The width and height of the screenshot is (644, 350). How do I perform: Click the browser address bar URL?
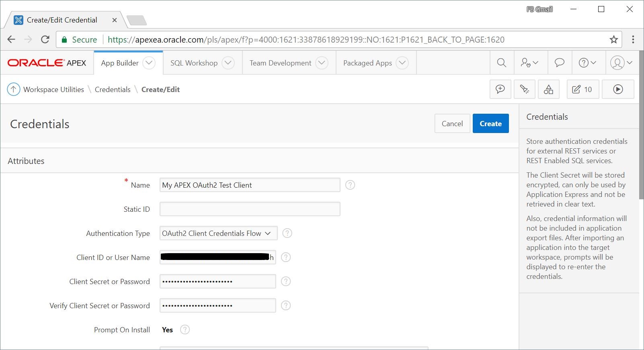[x=306, y=39]
